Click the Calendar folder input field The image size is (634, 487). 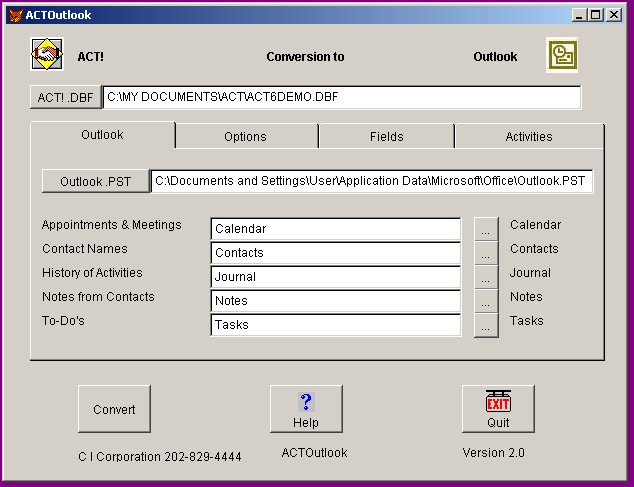(336, 229)
